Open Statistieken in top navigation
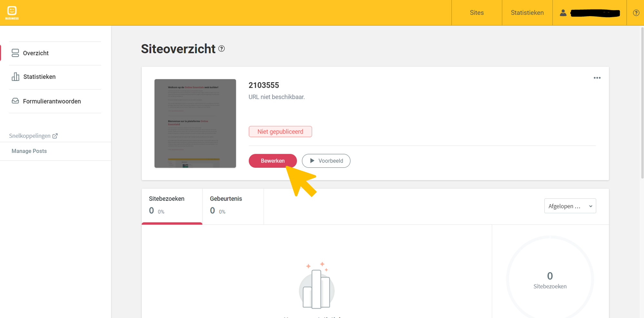 (527, 13)
